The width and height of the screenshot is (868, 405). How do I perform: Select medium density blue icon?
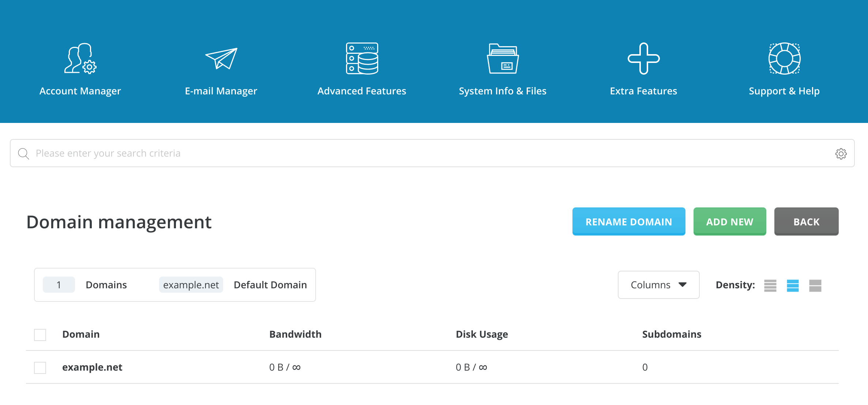click(793, 285)
